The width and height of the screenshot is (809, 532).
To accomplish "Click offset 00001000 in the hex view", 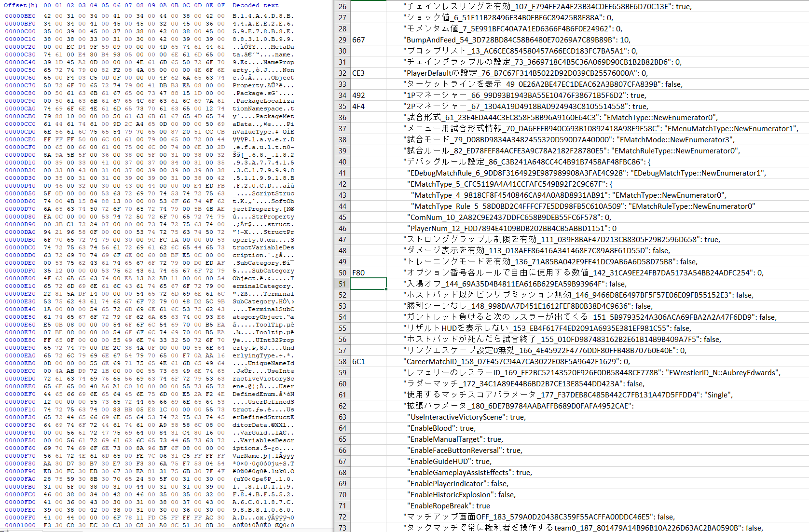I will (x=19, y=525).
